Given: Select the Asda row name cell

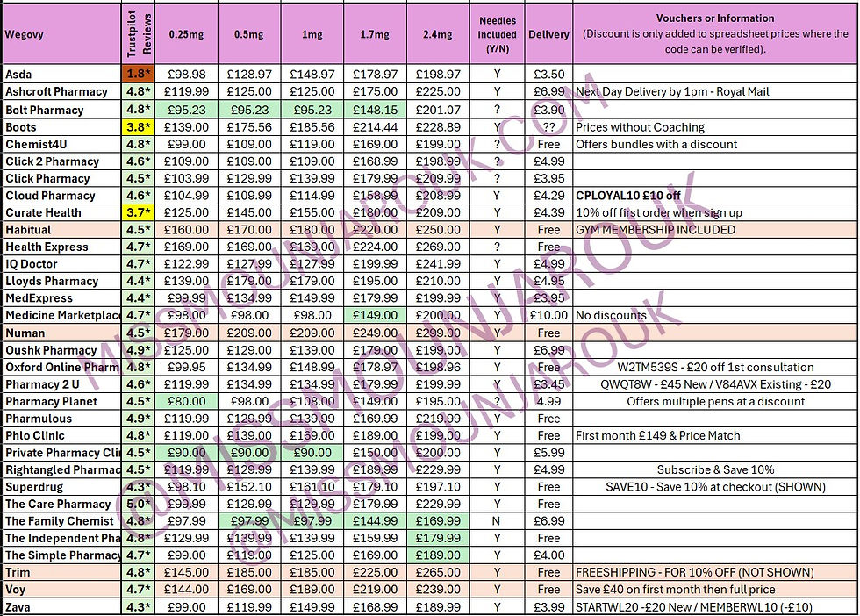Looking at the screenshot, I should [x=61, y=74].
